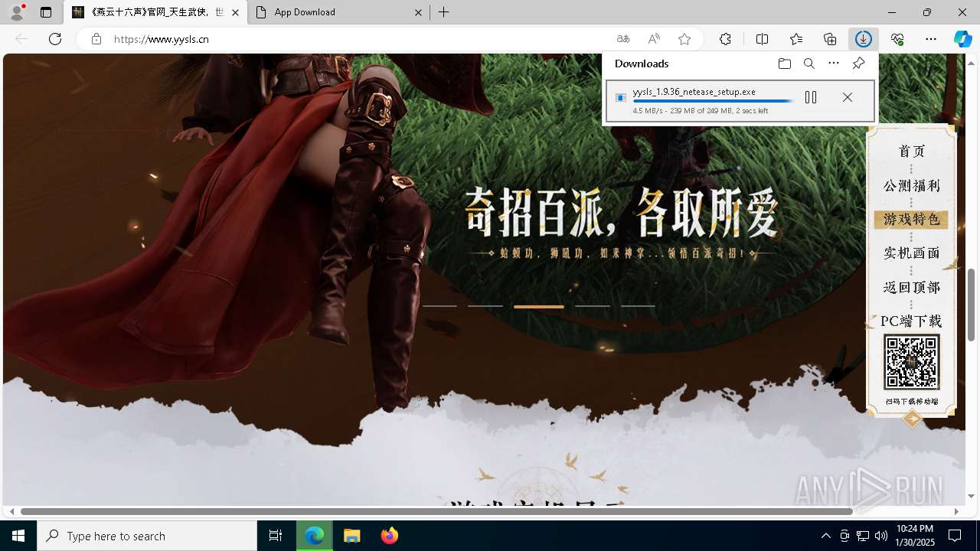The width and height of the screenshot is (980, 551).
Task: Open the Extensions puzzle icon
Action: [x=725, y=39]
